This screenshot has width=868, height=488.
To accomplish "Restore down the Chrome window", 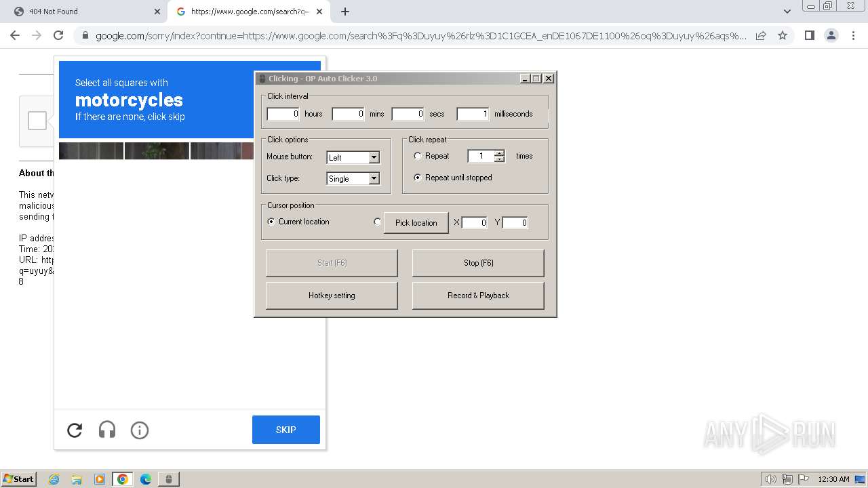I will click(x=828, y=5).
